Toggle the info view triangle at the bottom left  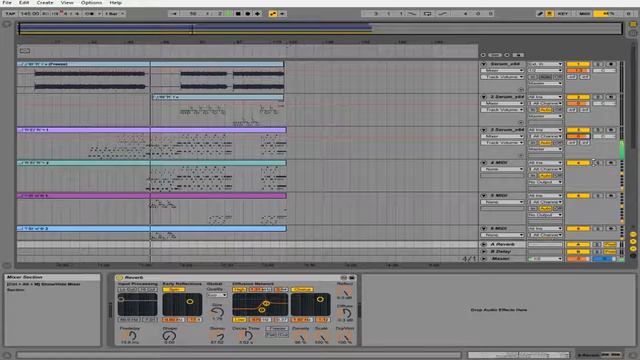(x=7, y=355)
